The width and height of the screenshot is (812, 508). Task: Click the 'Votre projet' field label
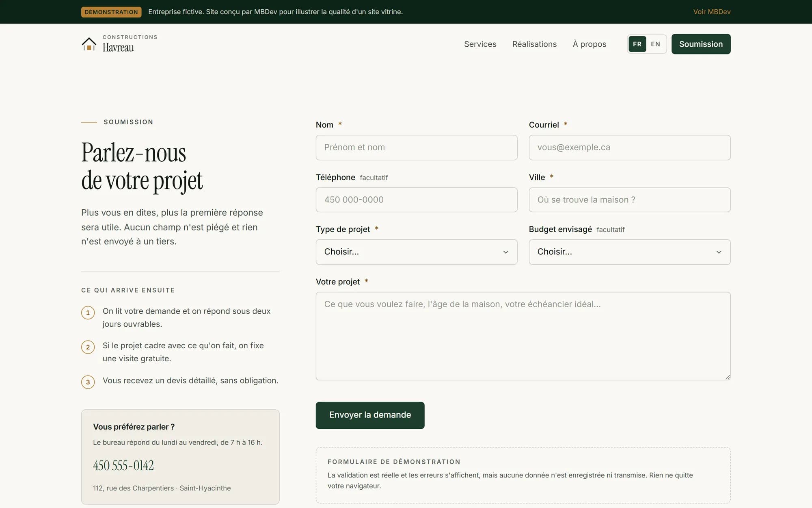click(x=338, y=282)
